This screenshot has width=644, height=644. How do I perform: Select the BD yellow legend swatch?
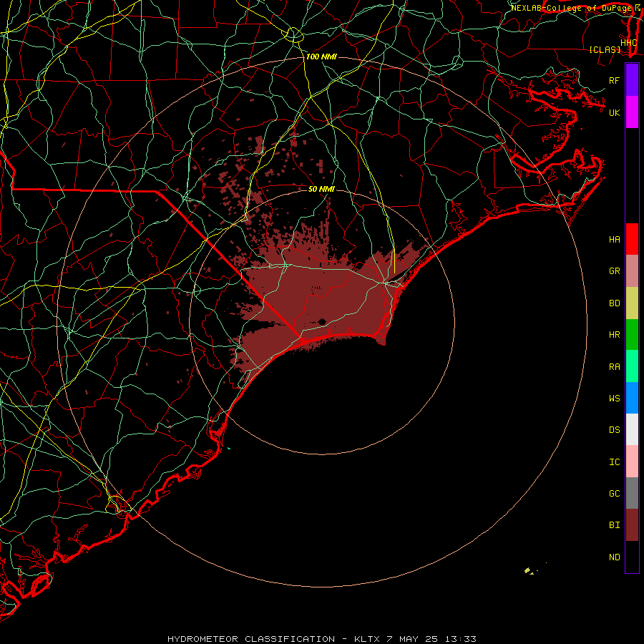tap(632, 303)
